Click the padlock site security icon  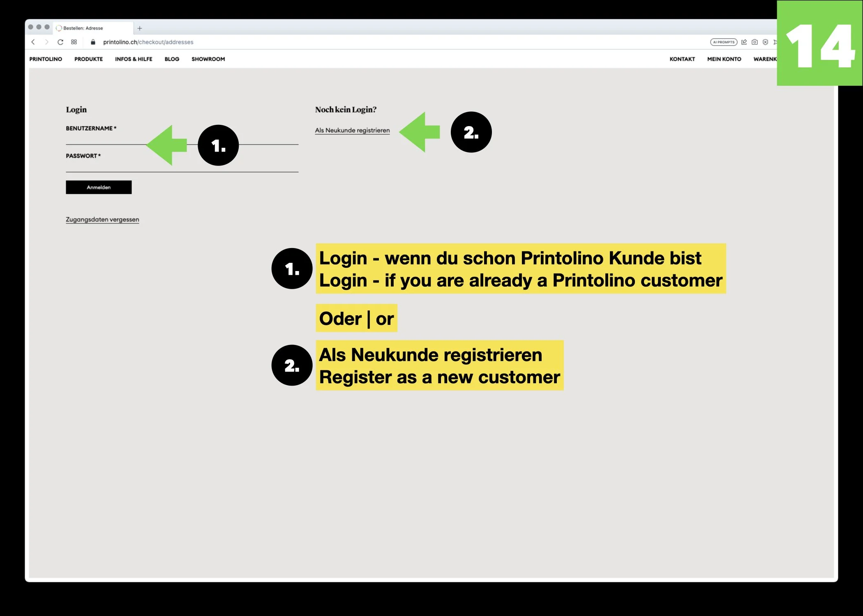tap(93, 42)
